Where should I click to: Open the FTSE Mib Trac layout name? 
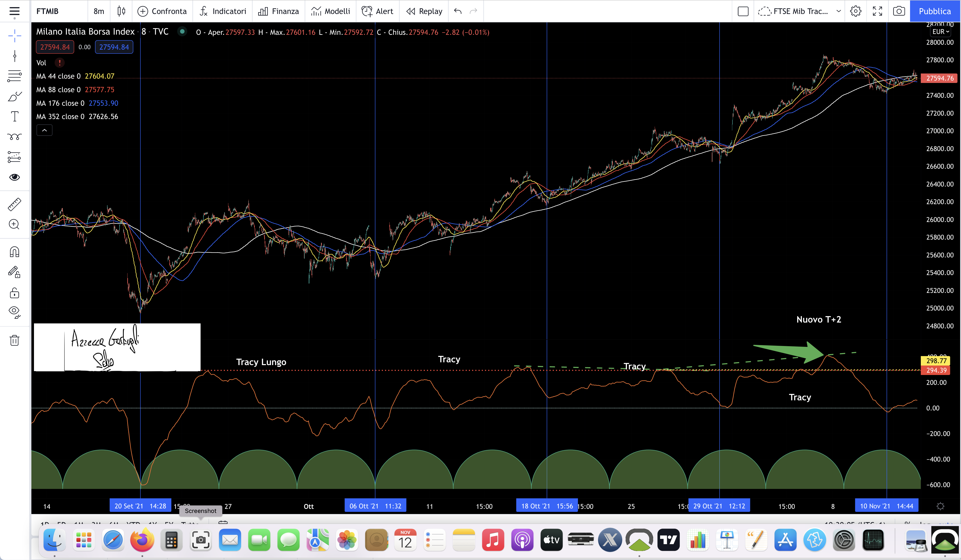tap(793, 11)
